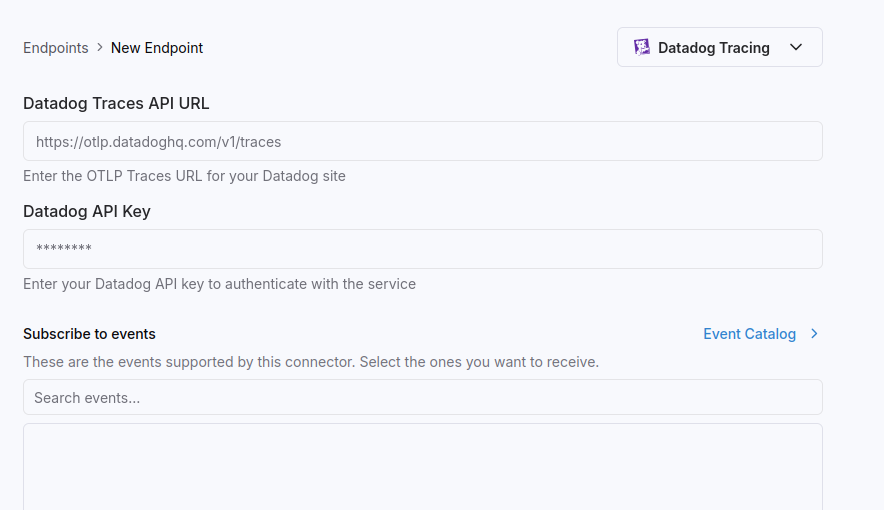The height and width of the screenshot is (510, 884).
Task: Go back to Endpoints breadcrumb
Action: coord(56,48)
